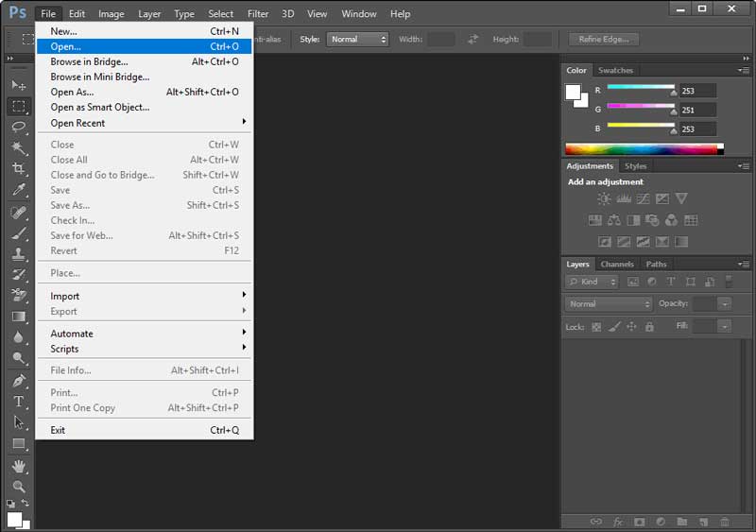Switch to the Swatches tab

tap(616, 71)
